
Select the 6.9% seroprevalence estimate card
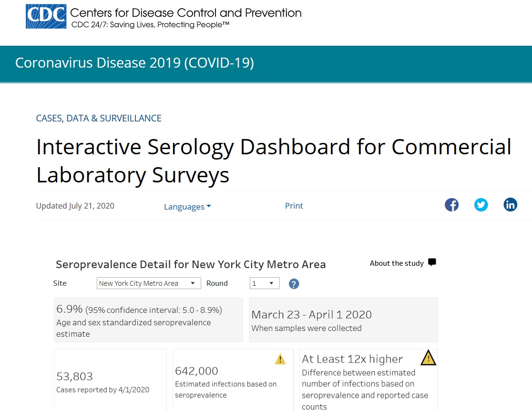[148, 320]
